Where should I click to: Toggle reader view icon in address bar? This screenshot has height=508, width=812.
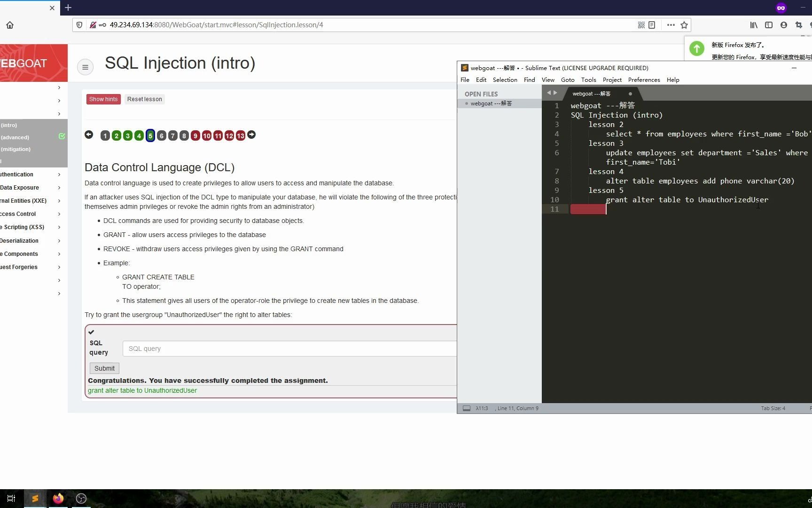coord(652,25)
